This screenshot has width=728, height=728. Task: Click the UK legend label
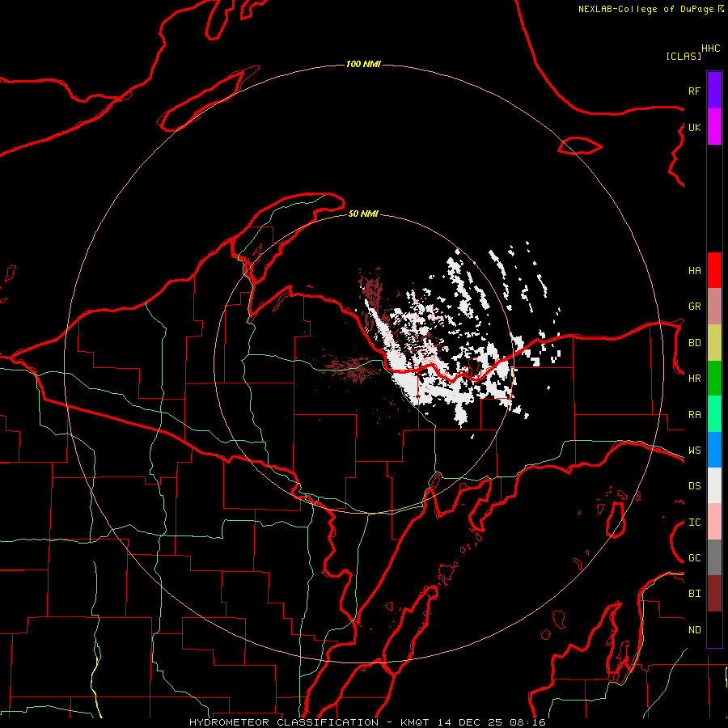click(x=694, y=127)
